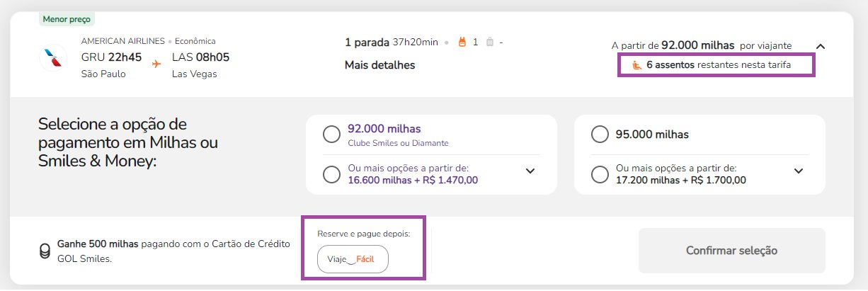
Task: Select the 95.000 milhas radio option
Action: (600, 134)
